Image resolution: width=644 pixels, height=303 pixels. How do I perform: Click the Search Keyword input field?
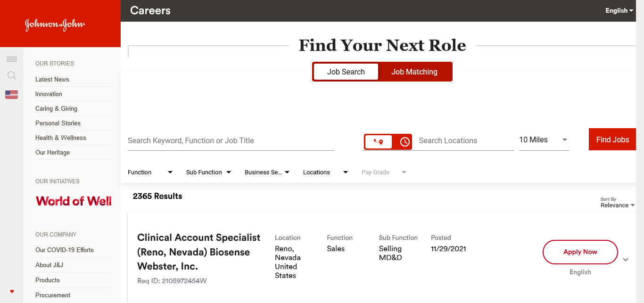[x=231, y=140]
